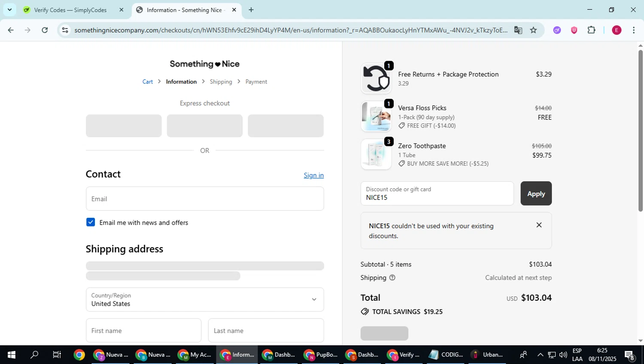Open the notification center icon
Screen dimensions: 644x364
[630, 355]
